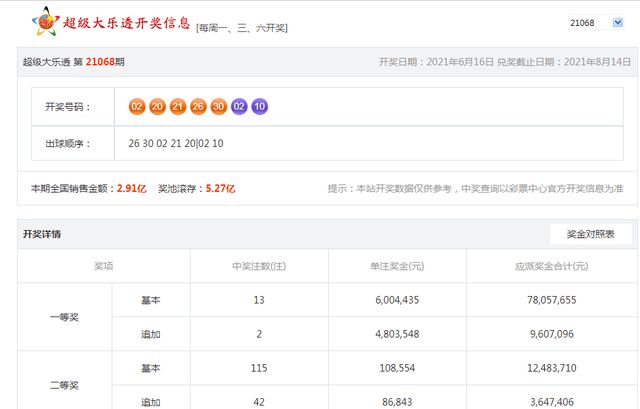Viewport: 640px width, 409px height.
Task: Click the 应派奖金合计(元) column header
Action: tap(551, 266)
